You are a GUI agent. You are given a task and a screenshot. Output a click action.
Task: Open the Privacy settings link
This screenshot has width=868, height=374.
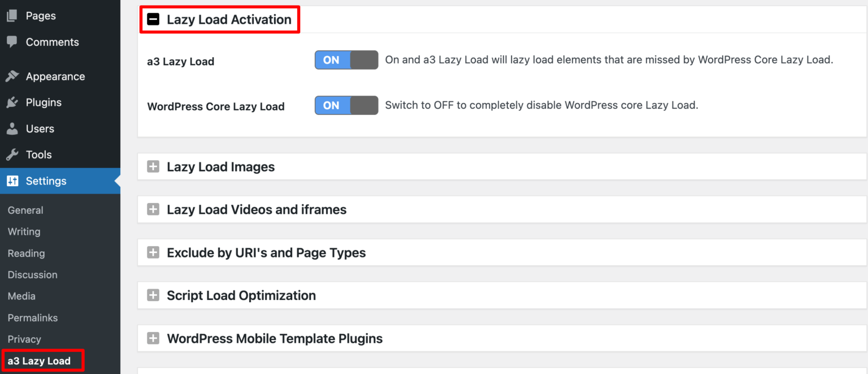pyautogui.click(x=24, y=339)
